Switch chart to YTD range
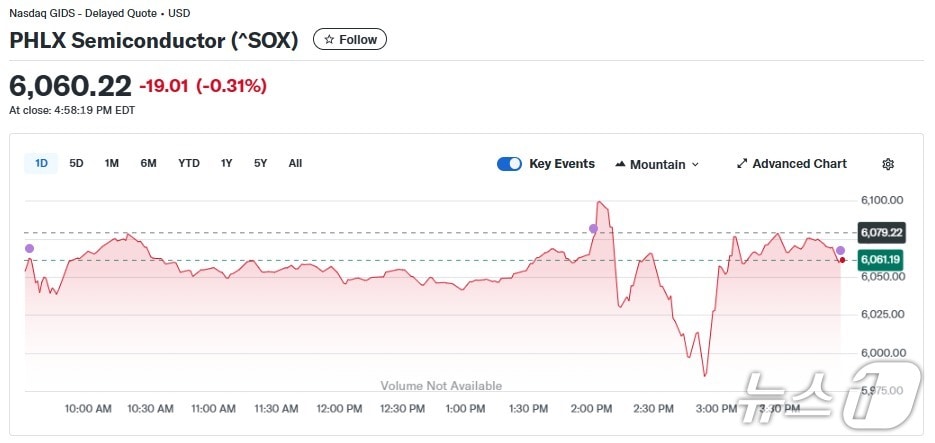This screenshot has width=935, height=443. coord(189,163)
